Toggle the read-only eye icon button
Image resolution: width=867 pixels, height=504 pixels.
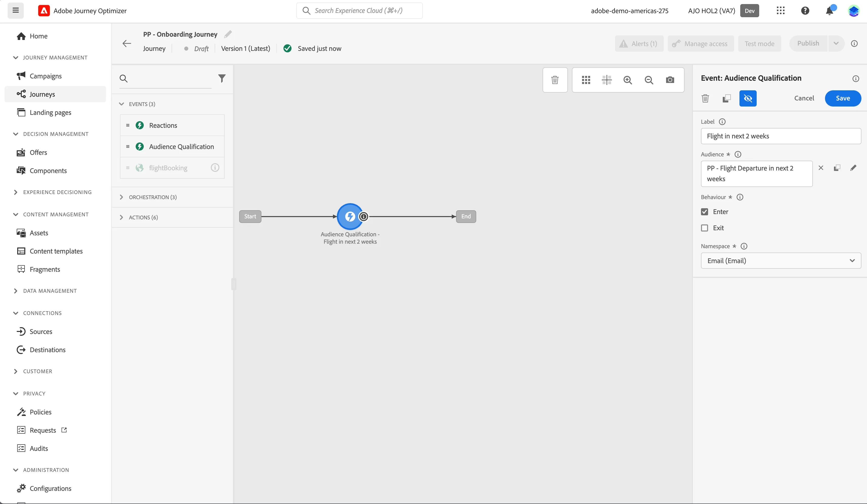pos(748,98)
